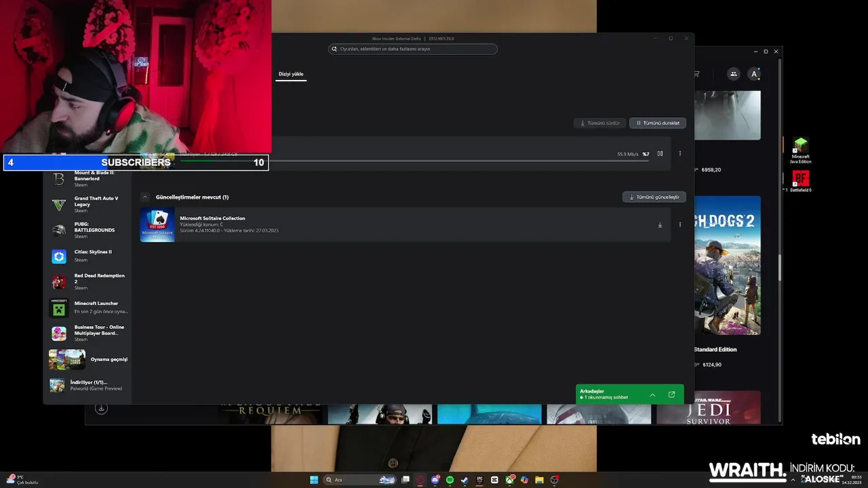Select Cities: Skylines II in the sidebar
Viewport: 868px width, 488px height.
tap(90, 256)
